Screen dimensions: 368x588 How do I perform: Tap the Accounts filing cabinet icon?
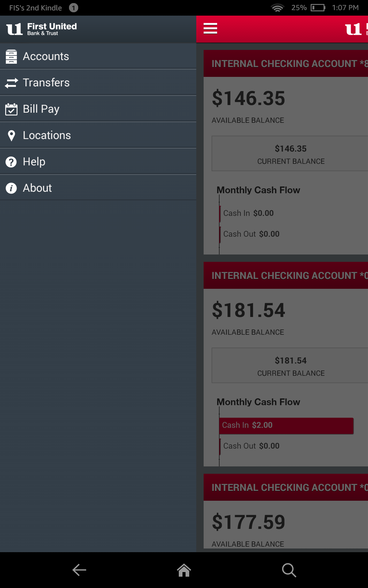pos(11,57)
